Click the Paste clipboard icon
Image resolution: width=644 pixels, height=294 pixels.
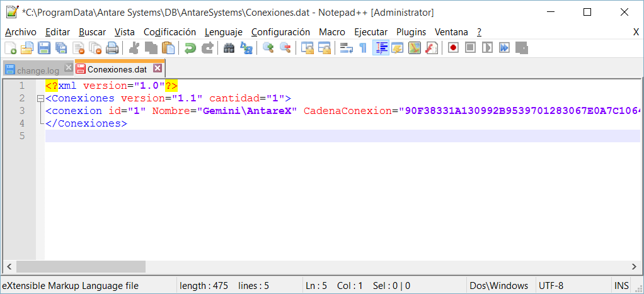tap(168, 48)
